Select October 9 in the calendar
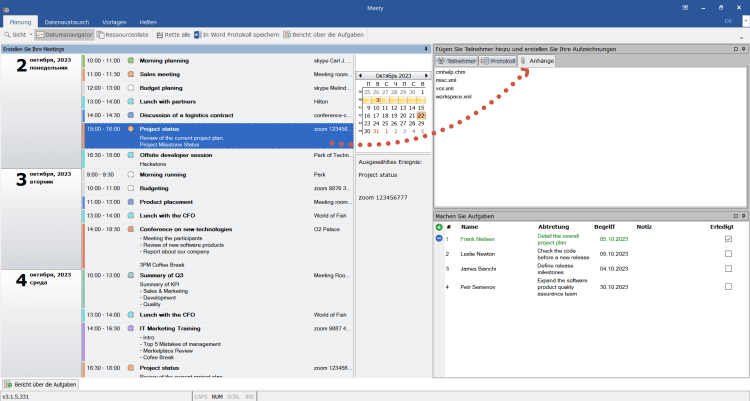The image size is (750, 401). (x=367, y=108)
